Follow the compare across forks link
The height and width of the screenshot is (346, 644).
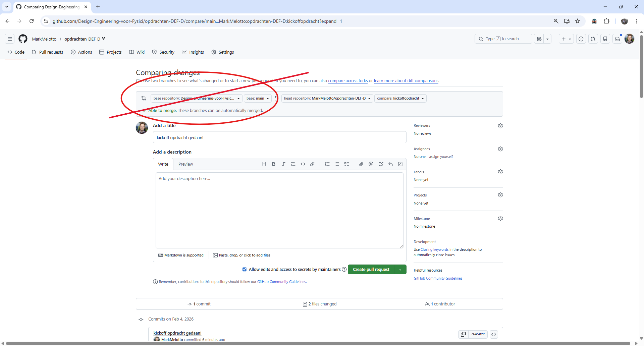point(348,81)
